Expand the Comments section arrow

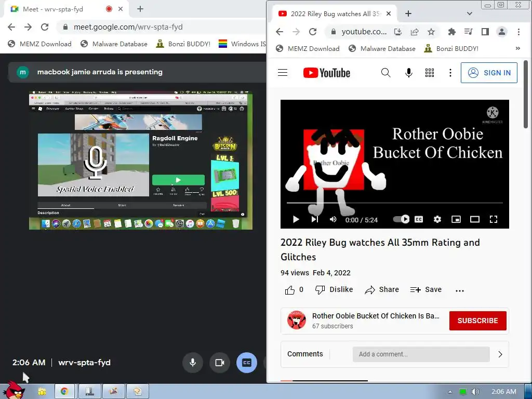pyautogui.click(x=500, y=354)
